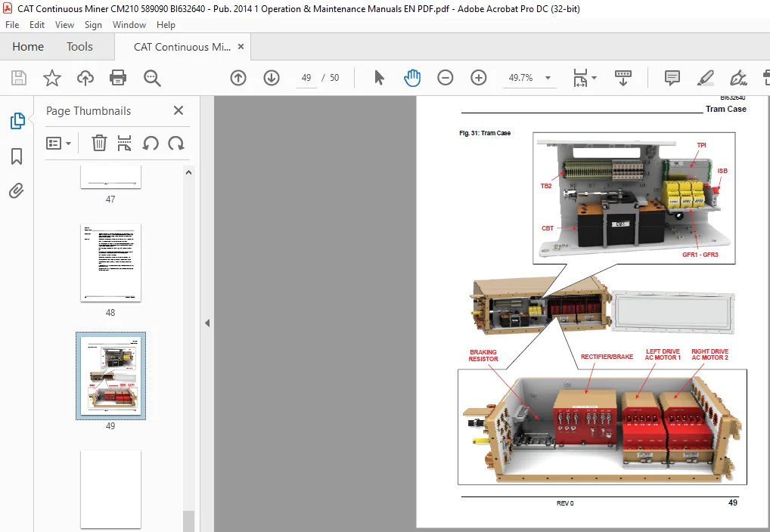Switch to the Tools tab

79,47
